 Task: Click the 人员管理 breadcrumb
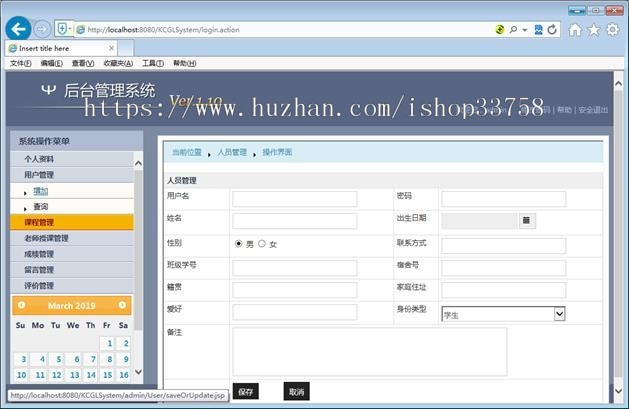click(232, 152)
